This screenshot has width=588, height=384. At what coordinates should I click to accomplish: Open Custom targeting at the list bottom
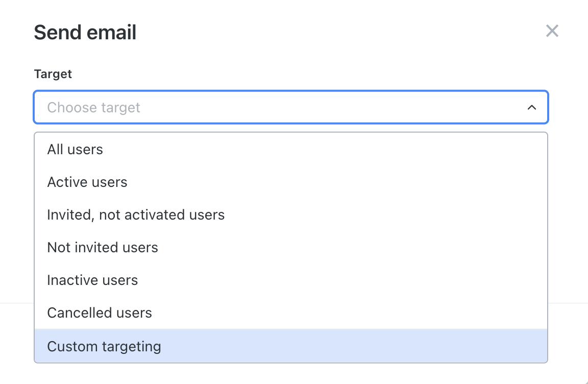[291, 346]
